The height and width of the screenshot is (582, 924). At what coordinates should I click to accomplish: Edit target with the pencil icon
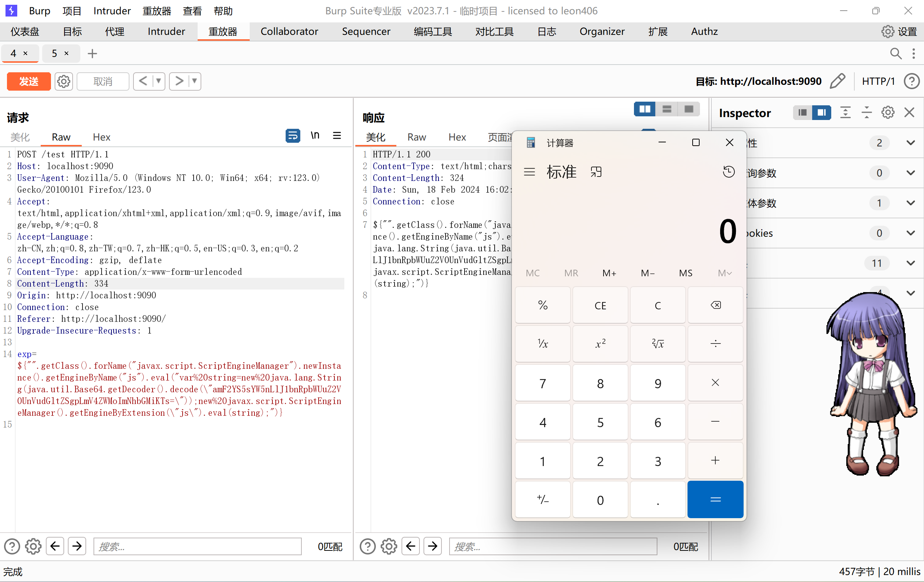point(837,81)
